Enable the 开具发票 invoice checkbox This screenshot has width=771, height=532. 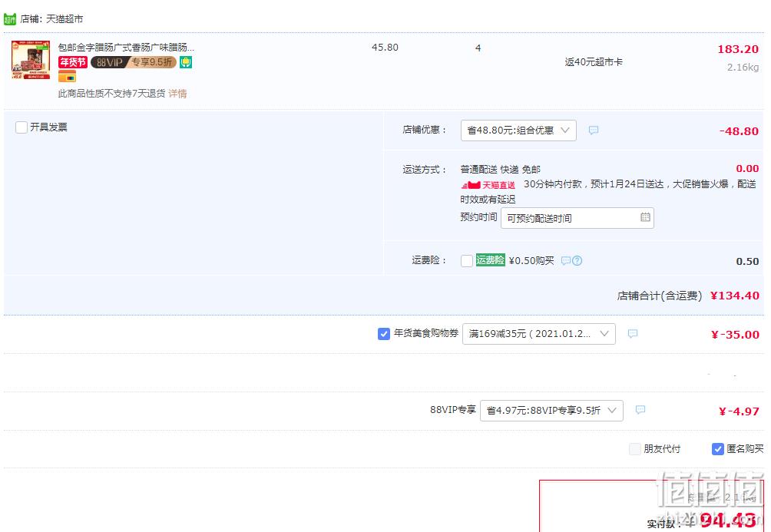coord(22,127)
